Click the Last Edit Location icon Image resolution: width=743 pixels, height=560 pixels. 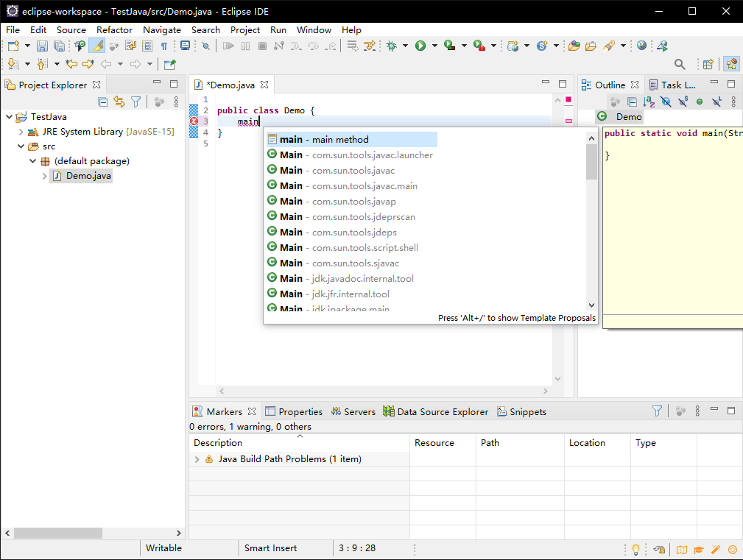coord(71,64)
